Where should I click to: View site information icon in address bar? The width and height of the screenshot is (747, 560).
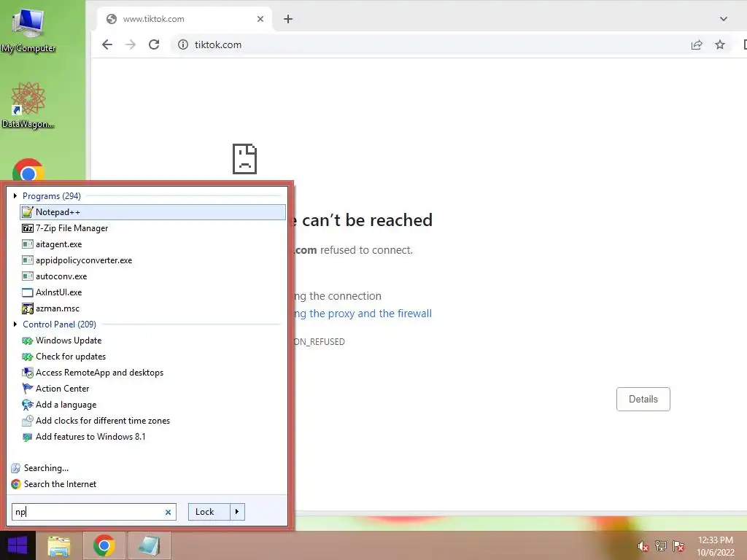(x=183, y=44)
